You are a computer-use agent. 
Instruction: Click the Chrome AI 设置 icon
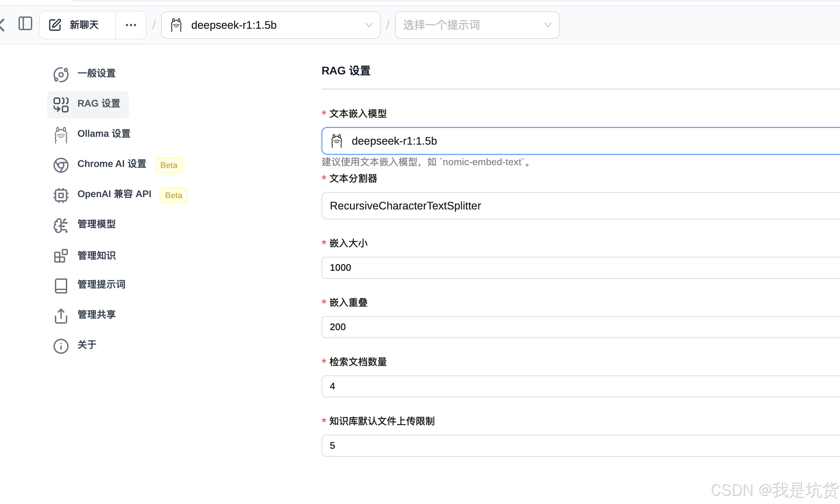tap(61, 165)
